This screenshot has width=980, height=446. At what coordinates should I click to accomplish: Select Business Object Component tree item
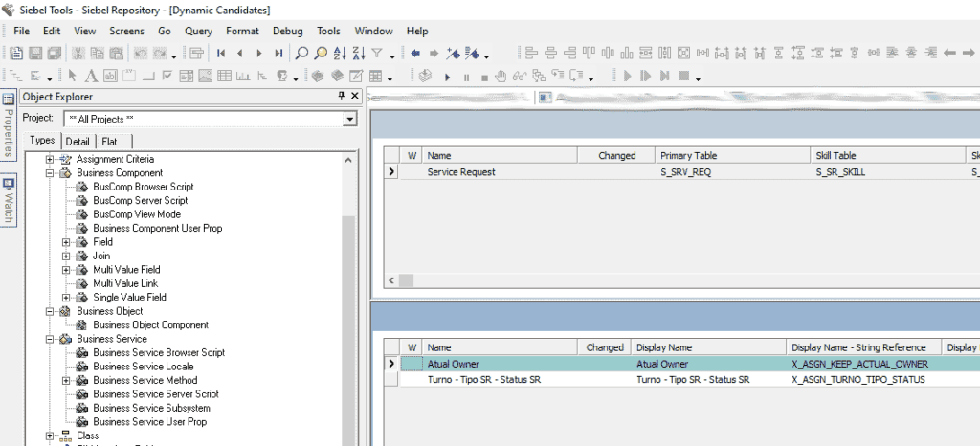pyautogui.click(x=150, y=324)
